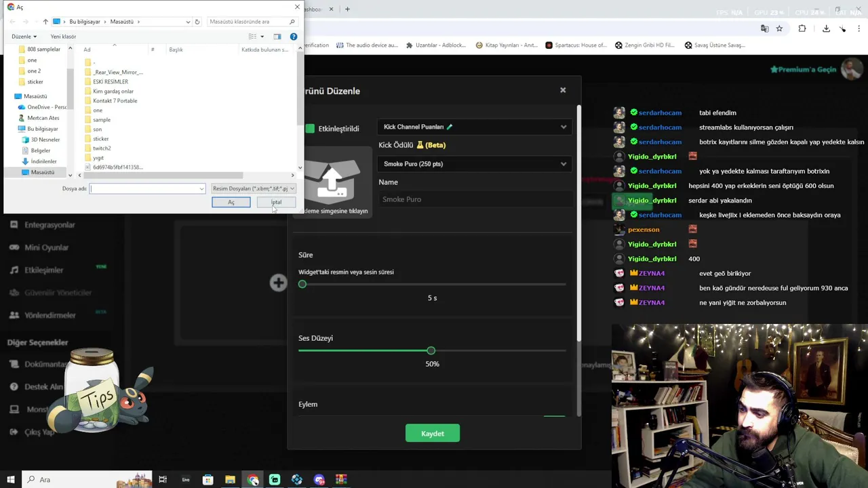Click the Name field containing Smoke Puro
The height and width of the screenshot is (488, 868).
point(475,199)
